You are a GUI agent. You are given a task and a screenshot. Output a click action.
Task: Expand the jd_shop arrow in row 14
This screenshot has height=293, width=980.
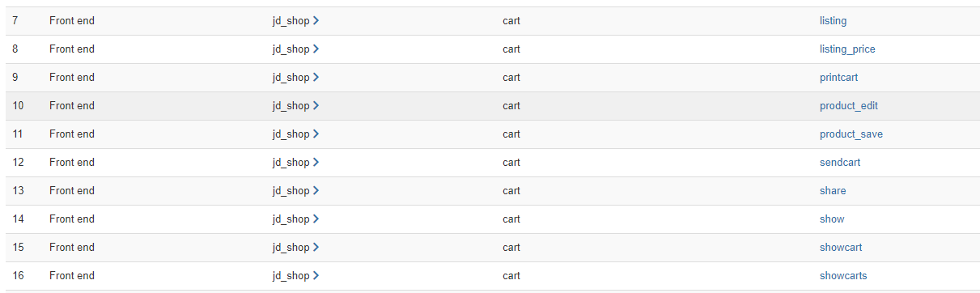click(x=316, y=219)
